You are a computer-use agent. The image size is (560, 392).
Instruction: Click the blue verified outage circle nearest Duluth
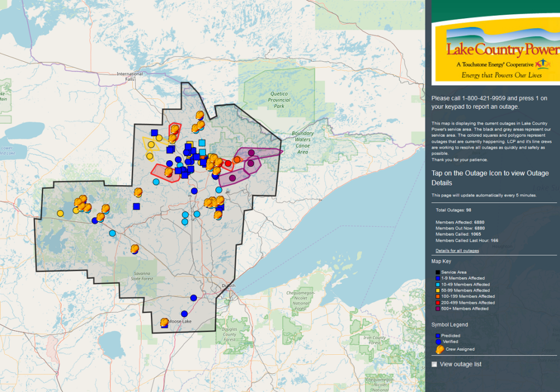tap(194, 298)
